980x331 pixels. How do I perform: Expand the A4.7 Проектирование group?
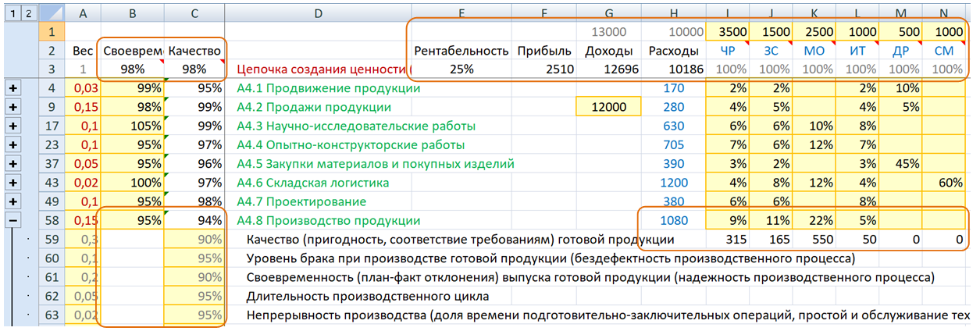click(13, 201)
